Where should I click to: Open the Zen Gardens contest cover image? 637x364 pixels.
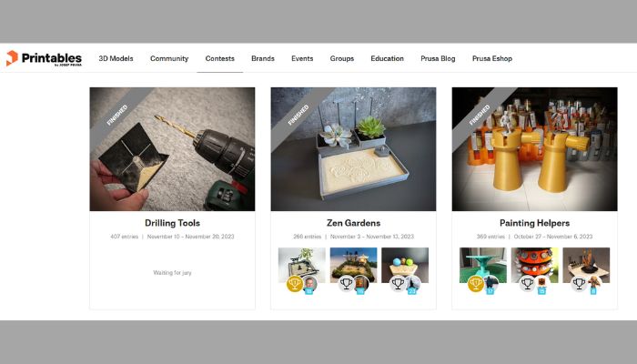(353, 149)
